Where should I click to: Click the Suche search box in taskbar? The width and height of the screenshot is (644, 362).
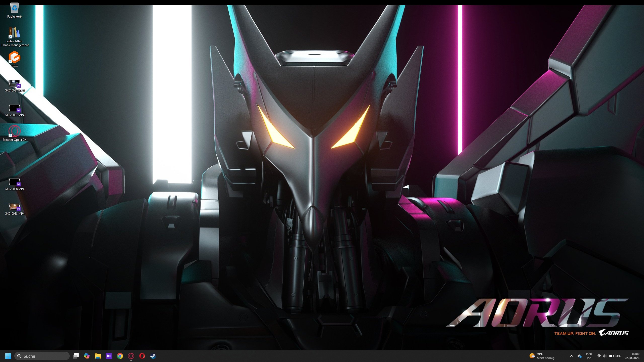[42, 356]
